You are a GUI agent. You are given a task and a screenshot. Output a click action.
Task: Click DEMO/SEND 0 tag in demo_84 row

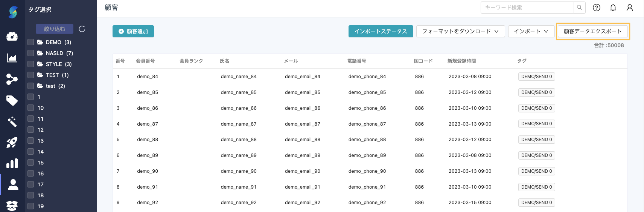tap(536, 77)
